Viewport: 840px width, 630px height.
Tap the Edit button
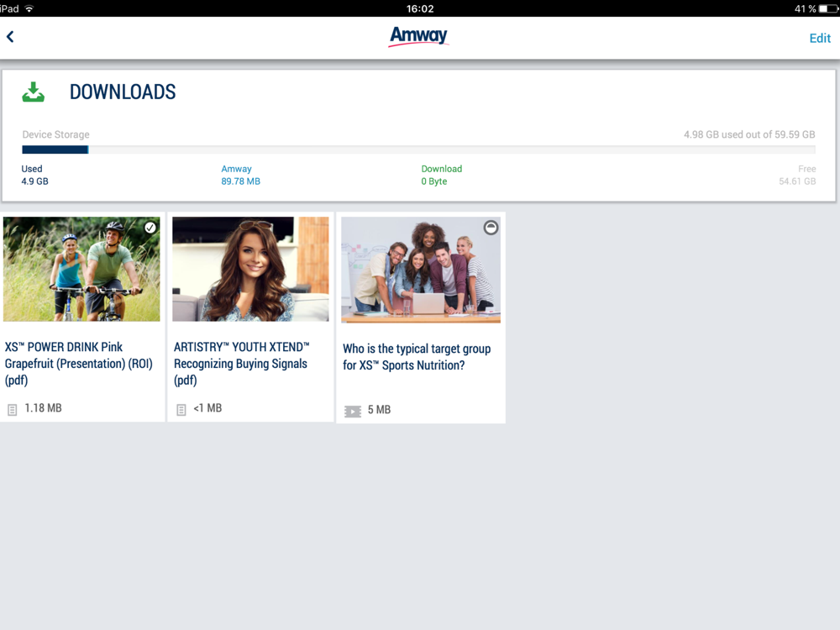(x=820, y=38)
